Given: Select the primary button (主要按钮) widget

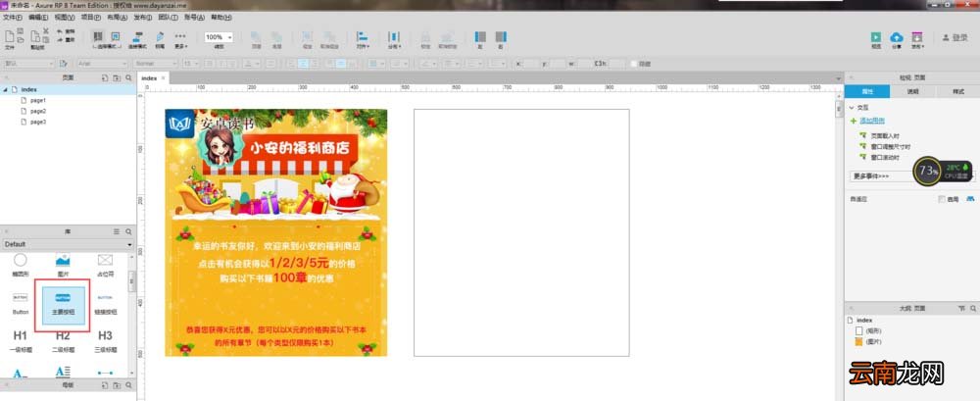Looking at the screenshot, I should coord(63,304).
